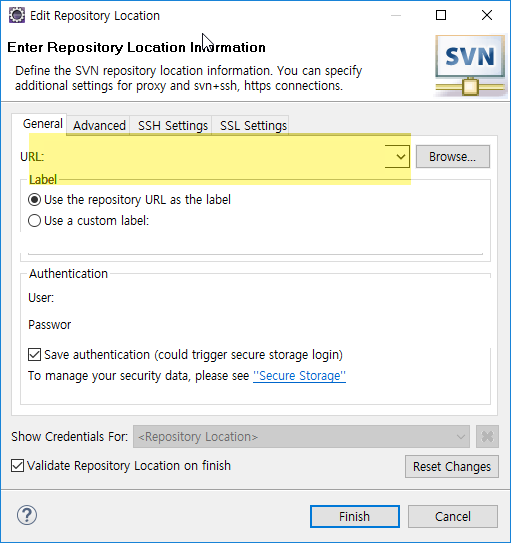
Task: Open the SSH Settings tab
Action: point(172,125)
